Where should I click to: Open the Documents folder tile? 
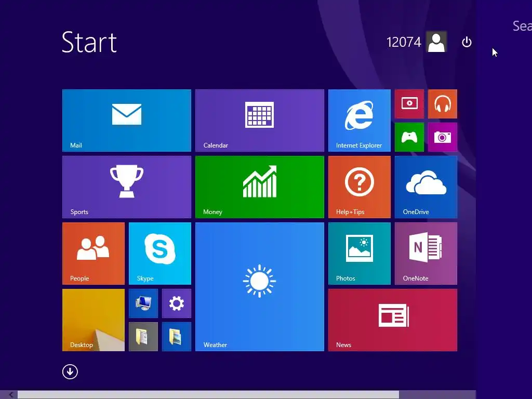coord(143,337)
